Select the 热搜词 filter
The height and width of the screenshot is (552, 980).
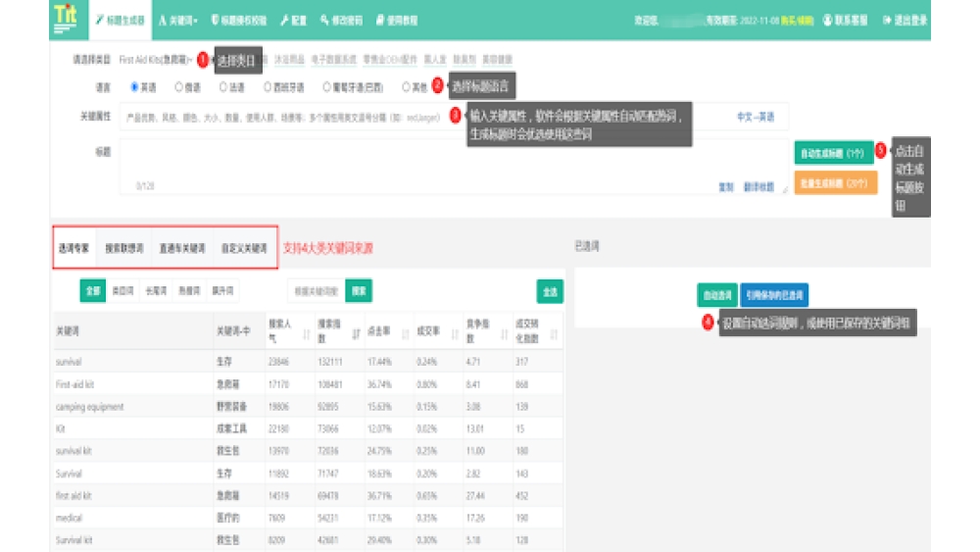pos(189,290)
